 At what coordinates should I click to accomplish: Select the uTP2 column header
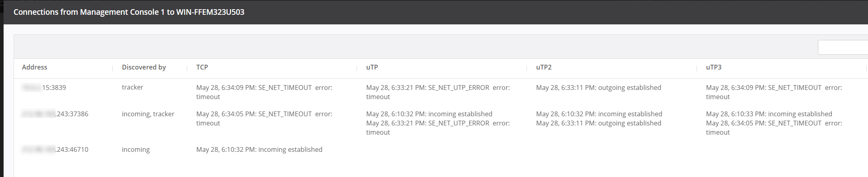click(x=544, y=67)
